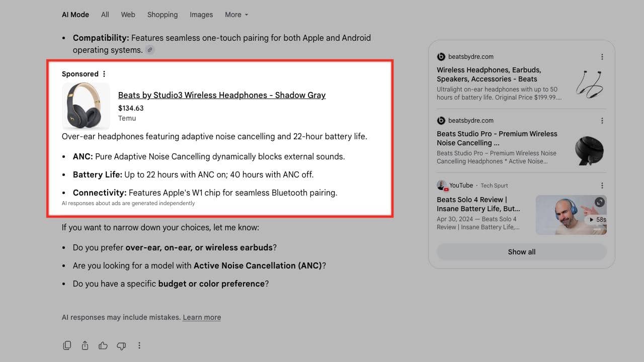Open options for the YouTube Tech Spurt result
This screenshot has height=362, width=644.
[x=602, y=186]
